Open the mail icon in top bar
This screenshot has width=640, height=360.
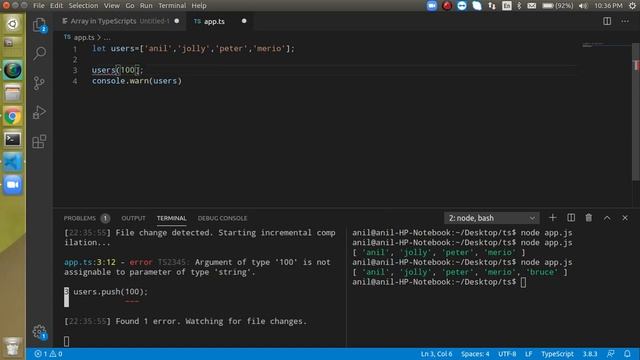(531, 6)
